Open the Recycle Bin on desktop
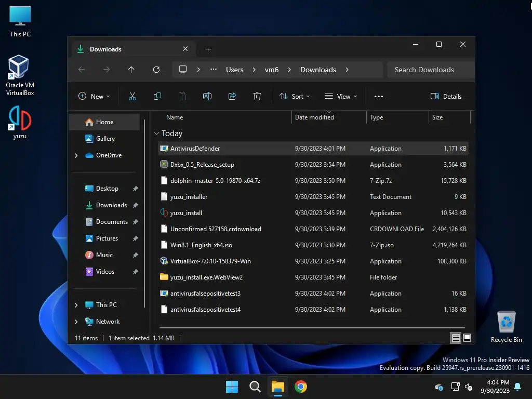 point(506,327)
